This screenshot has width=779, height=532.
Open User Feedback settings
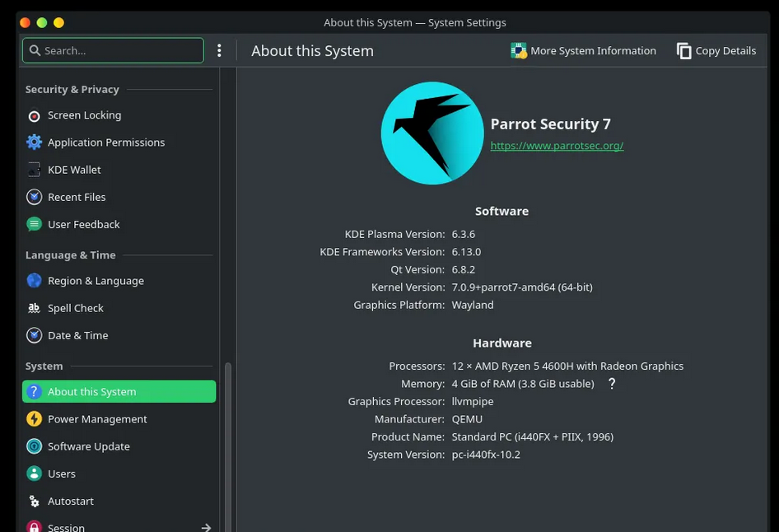coord(119,225)
